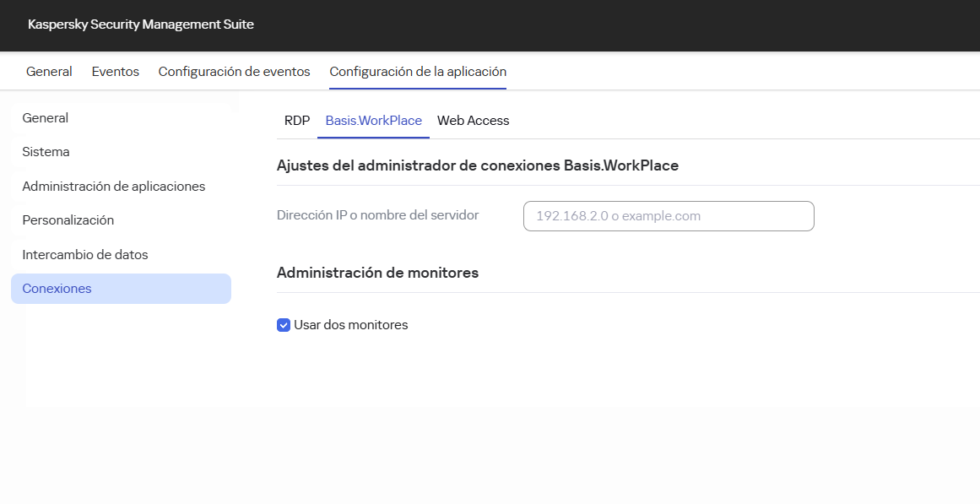The height and width of the screenshot is (504, 980).
Task: Open the Intercambio de datos section
Action: click(84, 254)
